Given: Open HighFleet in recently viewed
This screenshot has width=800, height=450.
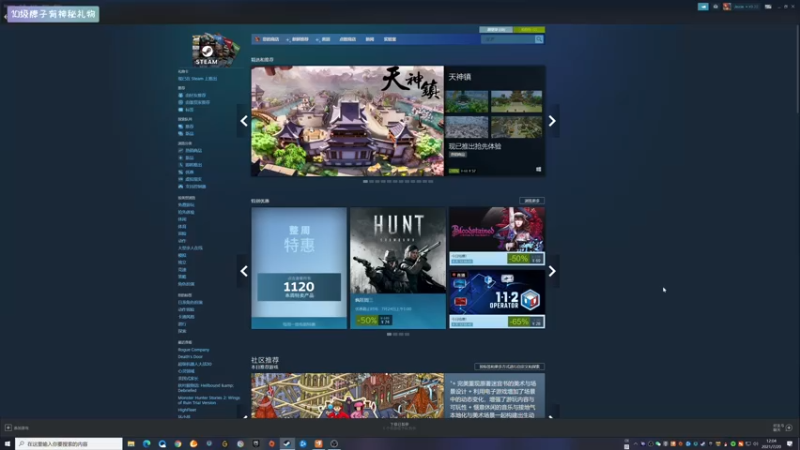Looking at the screenshot, I should [x=187, y=410].
